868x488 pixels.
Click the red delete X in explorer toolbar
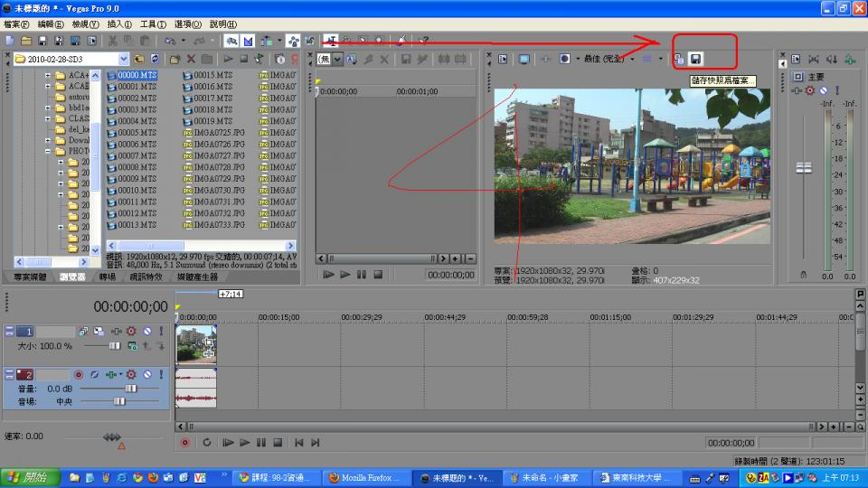(191, 59)
